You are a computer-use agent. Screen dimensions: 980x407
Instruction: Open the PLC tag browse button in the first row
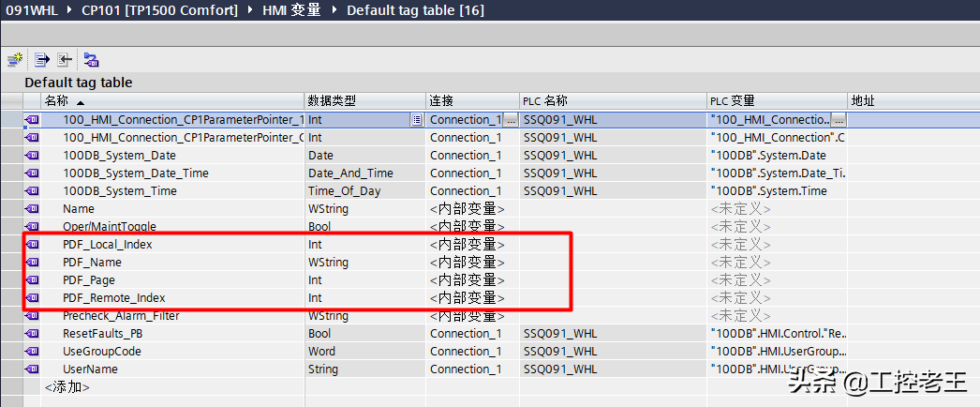coord(839,119)
